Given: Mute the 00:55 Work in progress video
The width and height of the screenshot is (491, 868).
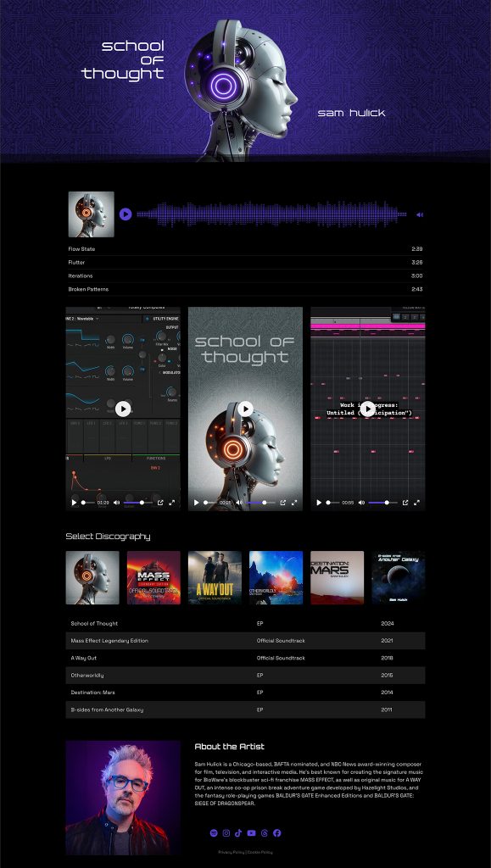Looking at the screenshot, I should point(361,503).
